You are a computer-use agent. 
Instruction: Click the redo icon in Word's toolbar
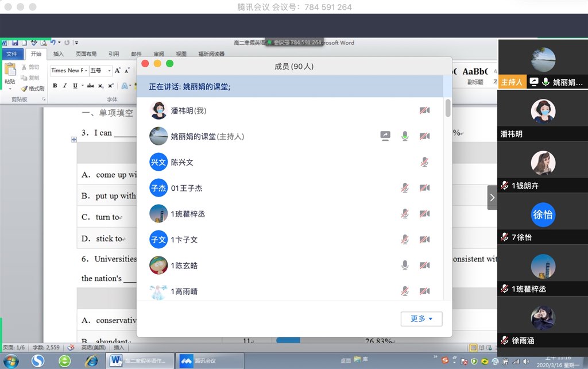click(x=67, y=43)
